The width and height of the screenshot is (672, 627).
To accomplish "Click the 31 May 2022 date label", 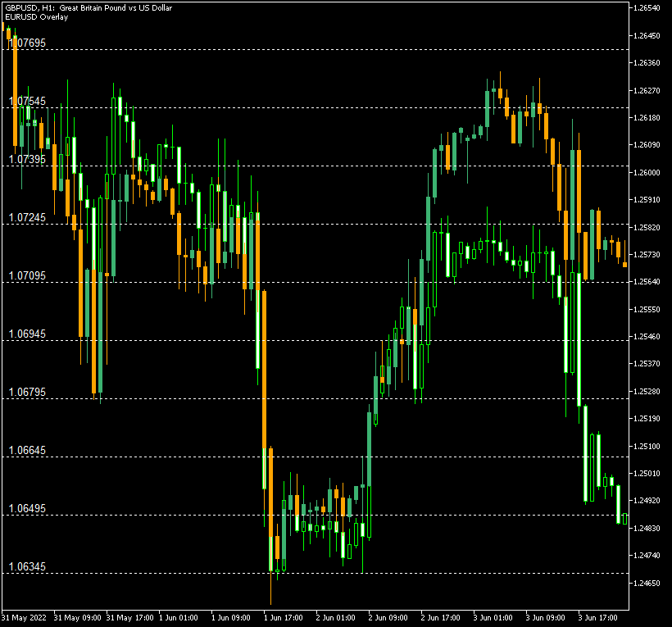I will point(24,617).
